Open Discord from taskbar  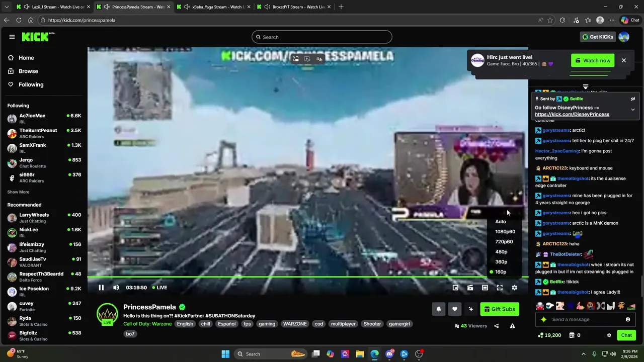pyautogui.click(x=389, y=354)
